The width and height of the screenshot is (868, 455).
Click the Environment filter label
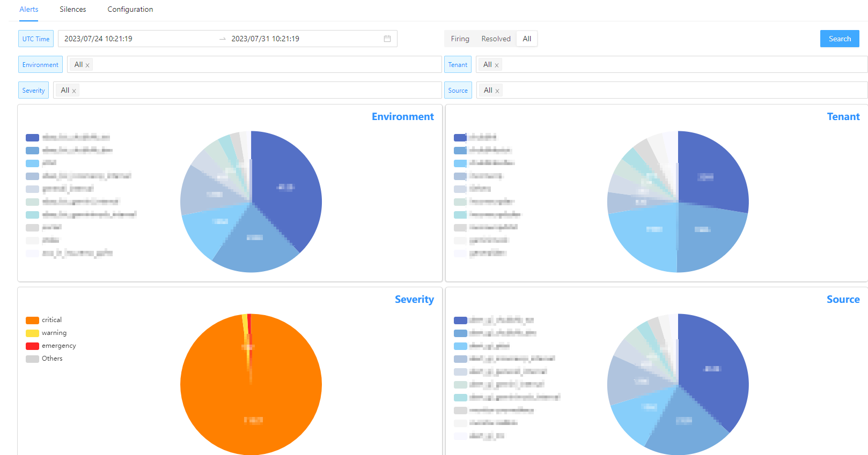40,64
